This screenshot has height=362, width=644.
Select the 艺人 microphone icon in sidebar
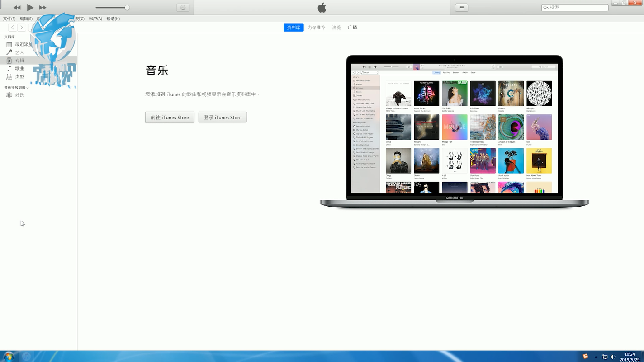[9, 52]
